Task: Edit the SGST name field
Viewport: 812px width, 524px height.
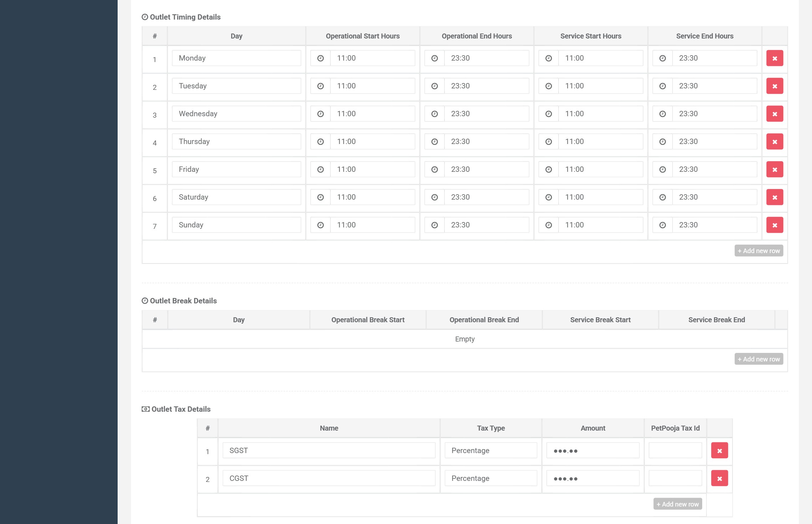Action: tap(329, 451)
